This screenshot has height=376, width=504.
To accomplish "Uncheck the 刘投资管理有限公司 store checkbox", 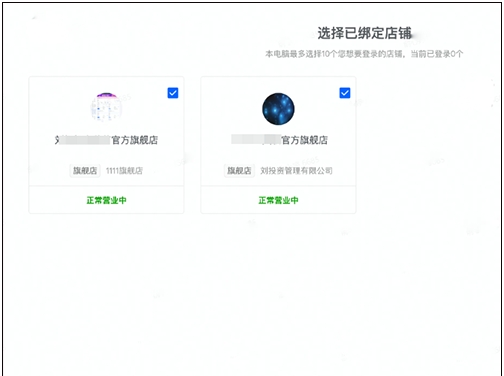I will point(345,93).
